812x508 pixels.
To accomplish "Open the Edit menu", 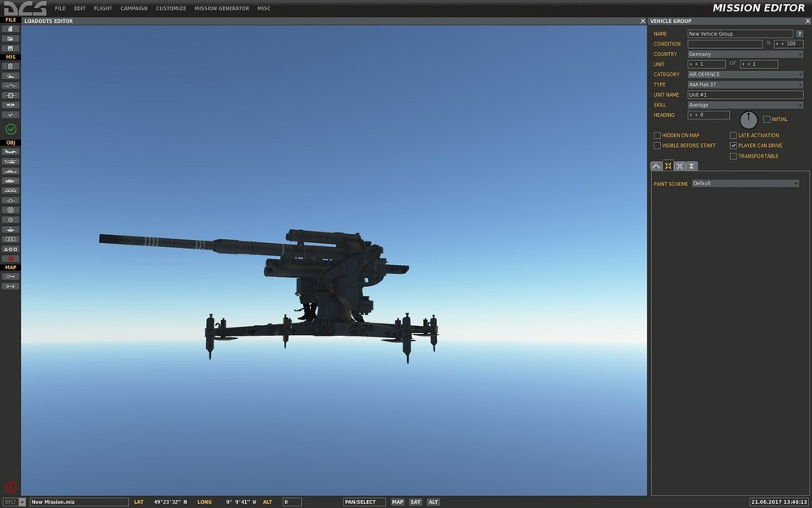I will pos(80,8).
